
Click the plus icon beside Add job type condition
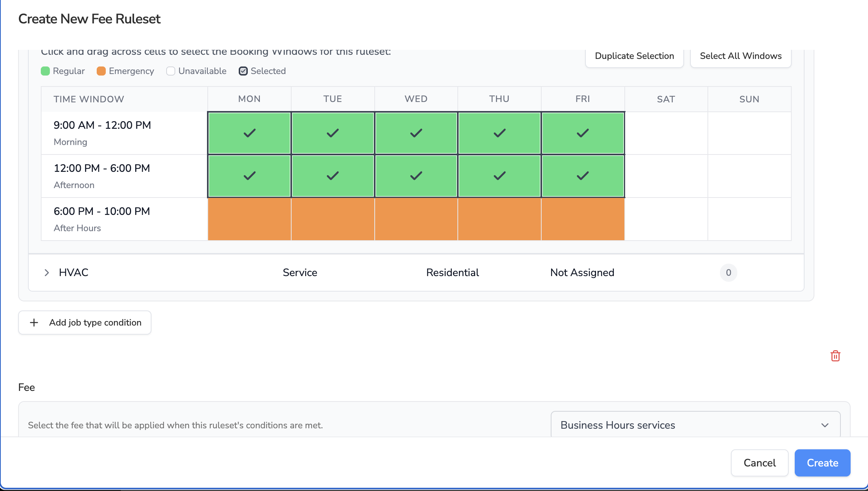(x=34, y=323)
